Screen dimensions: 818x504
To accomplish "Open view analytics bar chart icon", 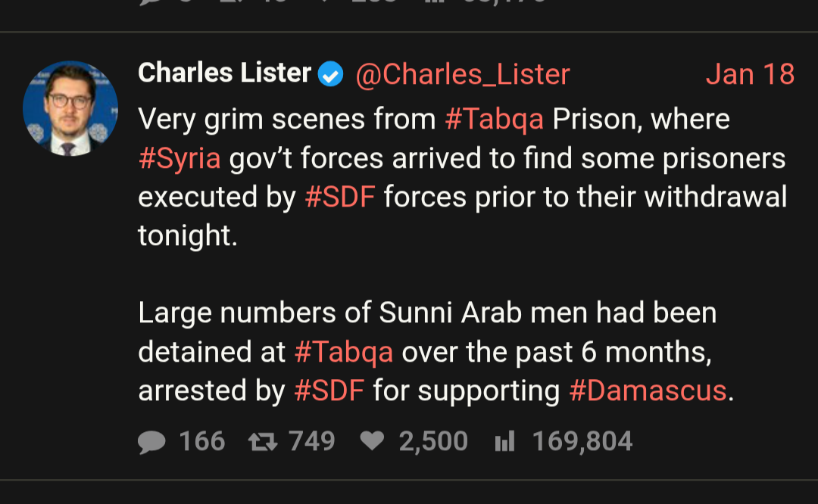I will click(504, 442).
